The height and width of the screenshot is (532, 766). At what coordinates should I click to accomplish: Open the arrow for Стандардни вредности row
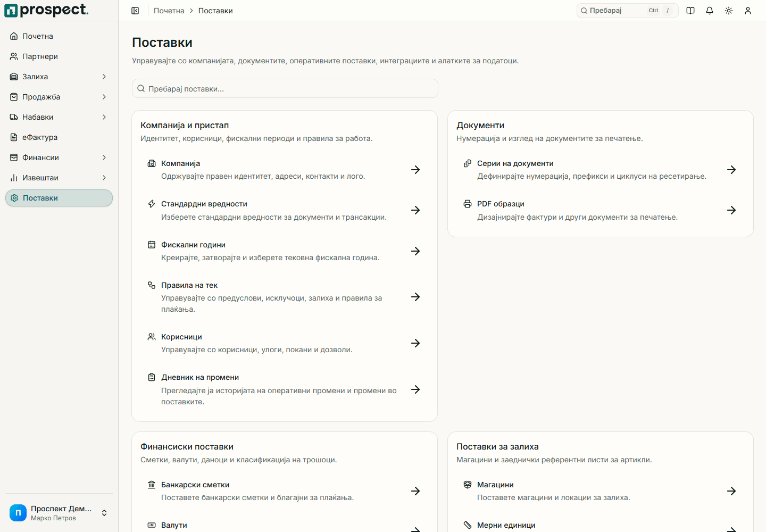415,210
